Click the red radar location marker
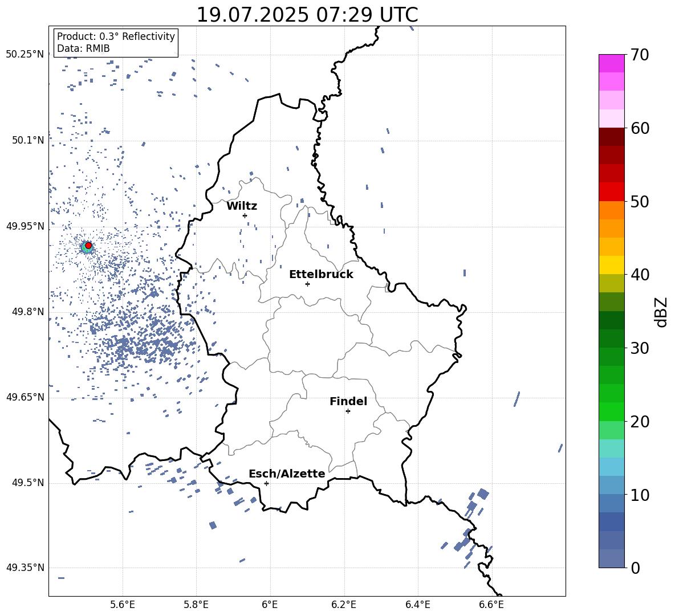 click(x=88, y=245)
